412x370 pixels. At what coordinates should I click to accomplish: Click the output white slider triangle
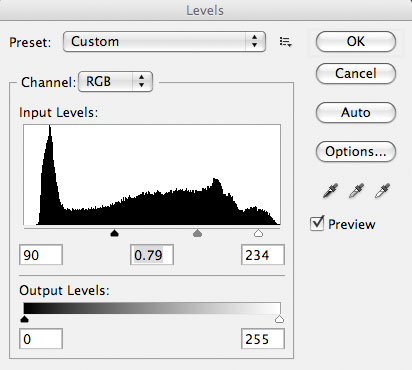[279, 319]
